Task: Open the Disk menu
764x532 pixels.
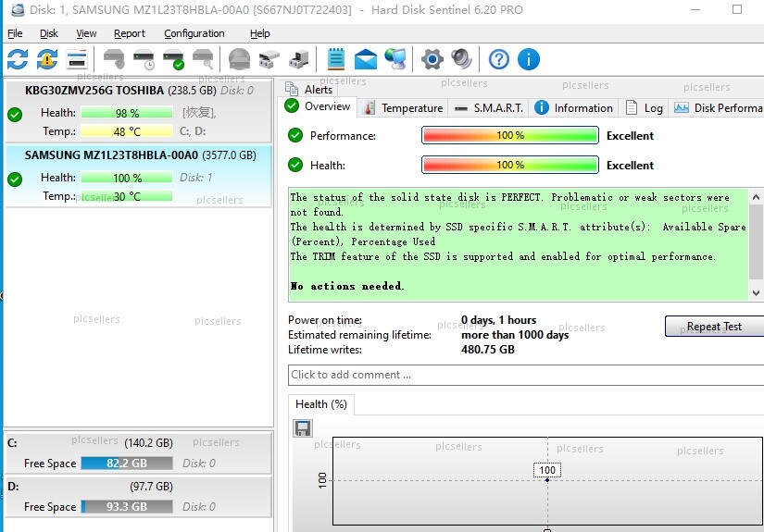Action: (x=49, y=33)
